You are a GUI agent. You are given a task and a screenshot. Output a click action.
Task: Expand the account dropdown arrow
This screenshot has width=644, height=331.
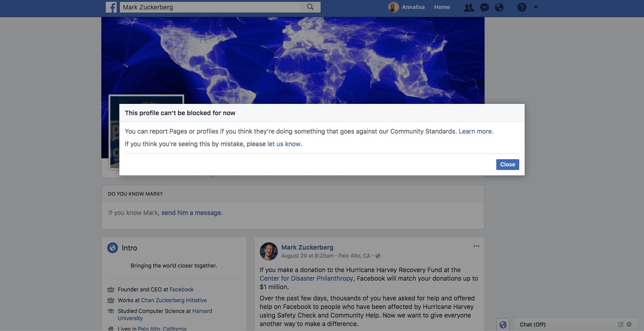(536, 7)
